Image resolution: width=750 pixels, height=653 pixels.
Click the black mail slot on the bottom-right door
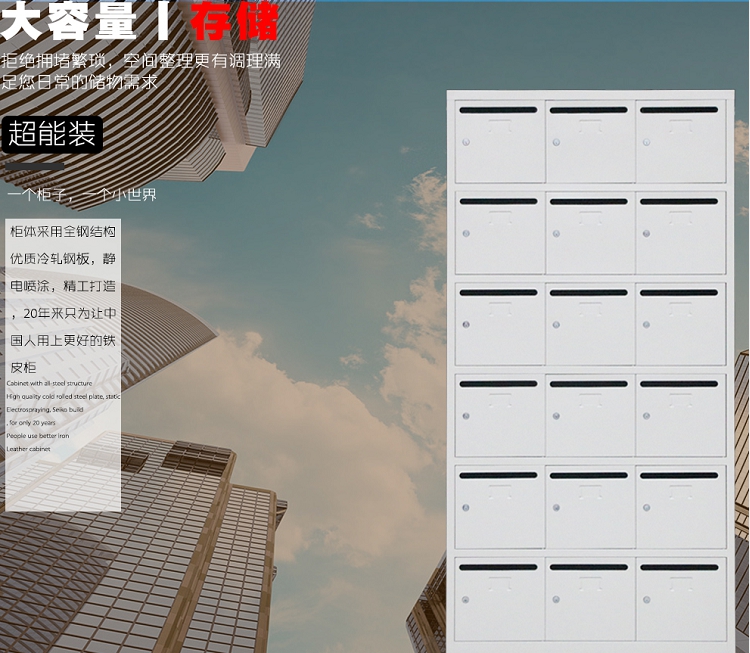[x=679, y=567]
